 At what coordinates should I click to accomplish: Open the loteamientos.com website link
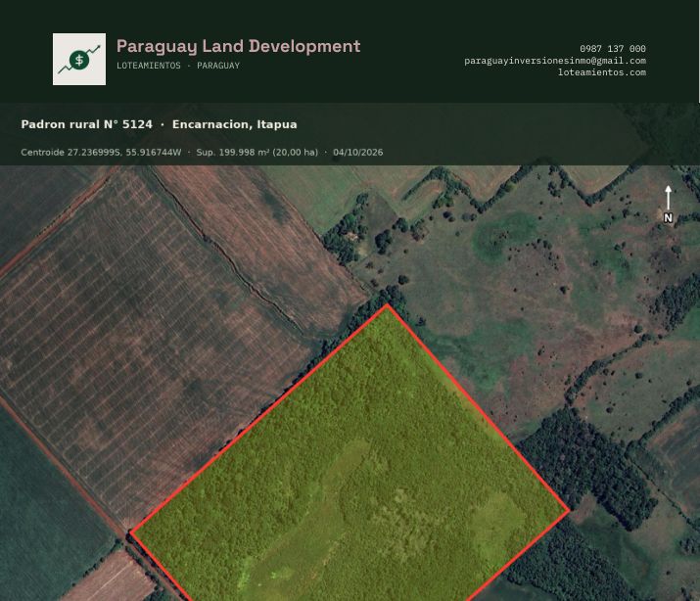pos(602,72)
